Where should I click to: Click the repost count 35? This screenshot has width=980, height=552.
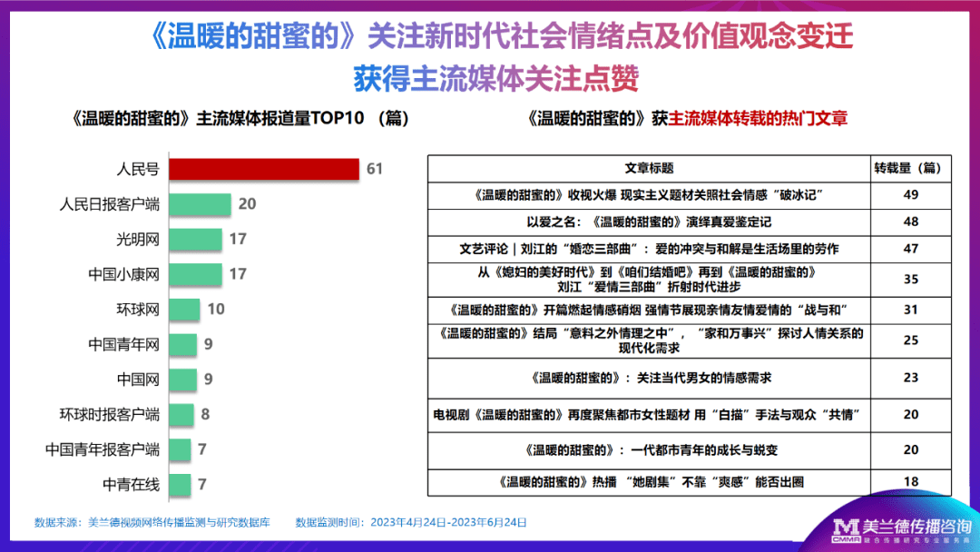tap(911, 279)
